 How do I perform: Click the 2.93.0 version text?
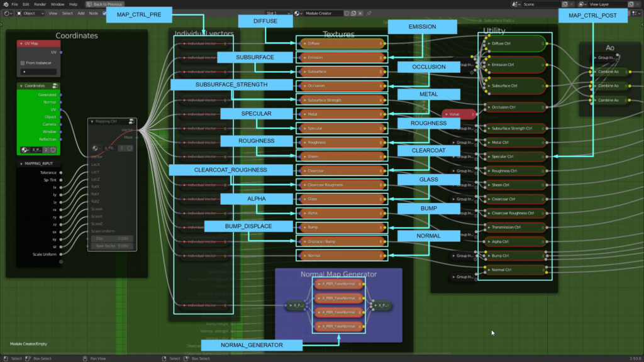pyautogui.click(x=635, y=358)
